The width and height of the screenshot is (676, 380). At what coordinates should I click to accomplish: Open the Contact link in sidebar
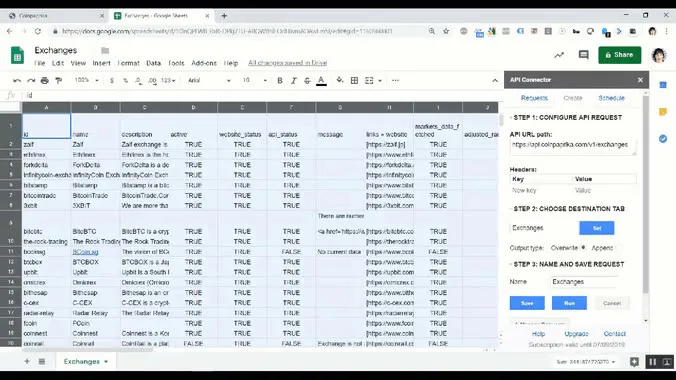[x=614, y=334]
